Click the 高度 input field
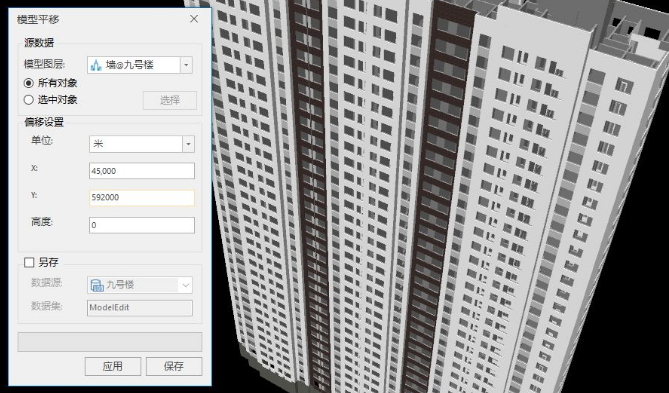Image resolution: width=669 pixels, height=393 pixels. 142,225
